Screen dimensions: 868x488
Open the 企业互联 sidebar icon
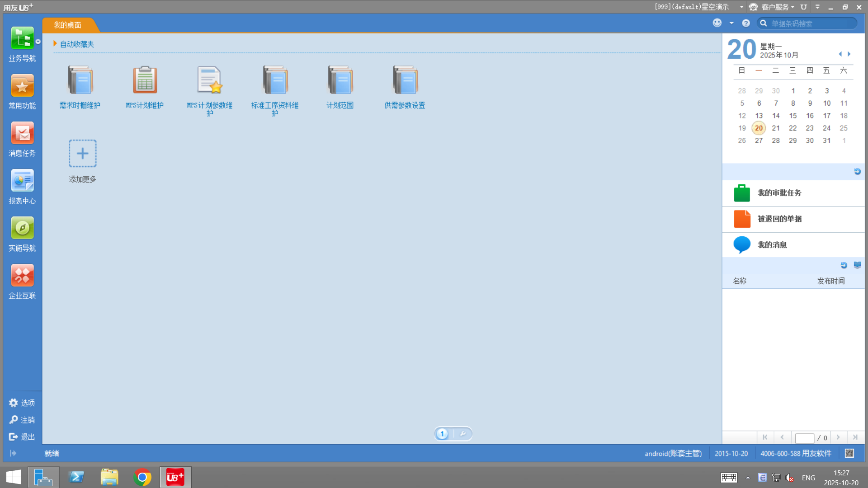[x=22, y=276]
